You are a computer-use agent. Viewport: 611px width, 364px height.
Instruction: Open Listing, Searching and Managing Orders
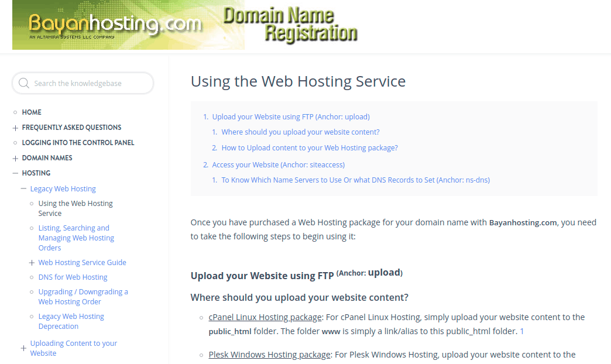76,238
